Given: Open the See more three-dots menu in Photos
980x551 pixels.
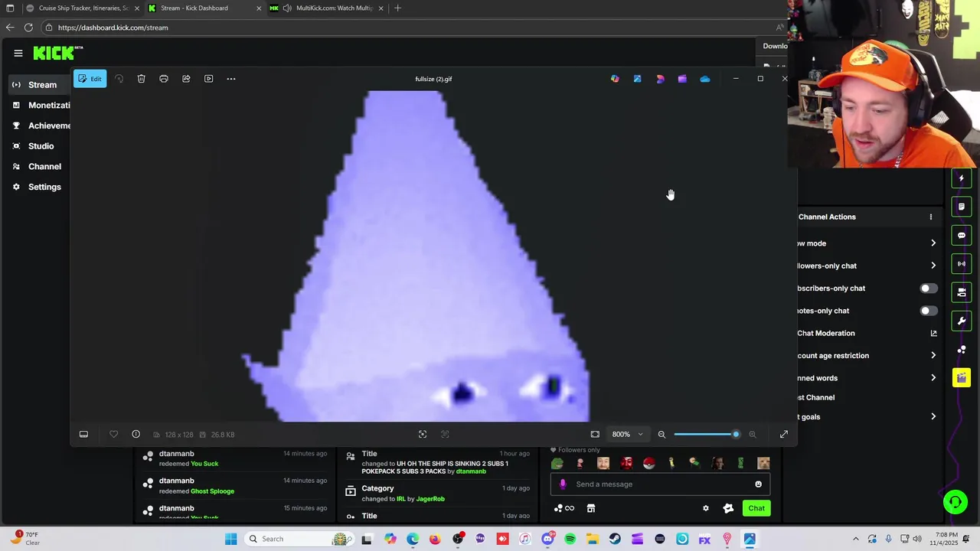Looking at the screenshot, I should pos(231,79).
